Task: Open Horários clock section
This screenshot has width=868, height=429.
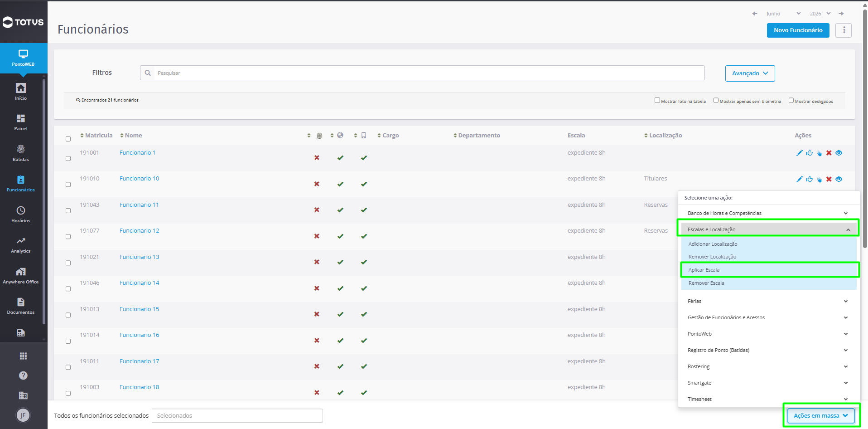Action: 21,214
